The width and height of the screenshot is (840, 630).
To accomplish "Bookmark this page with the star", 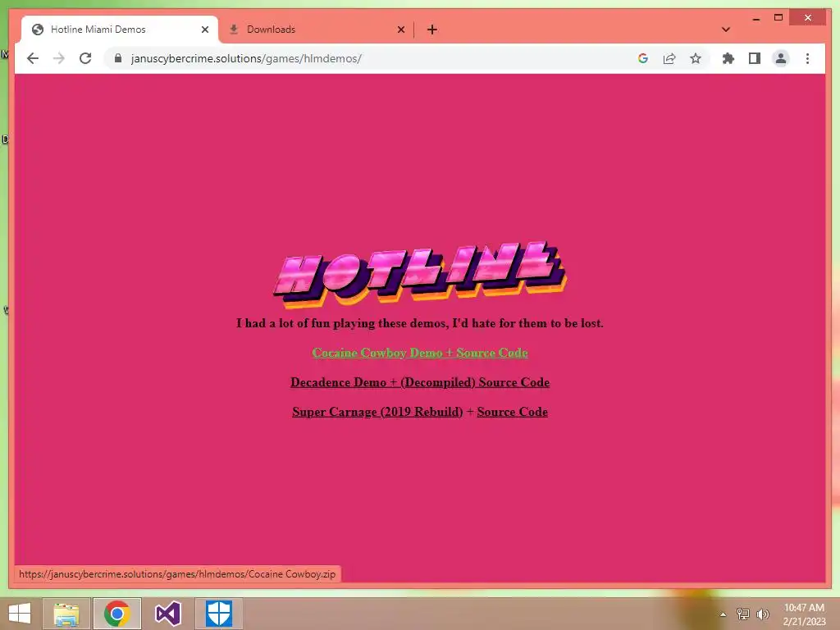I will [696, 58].
